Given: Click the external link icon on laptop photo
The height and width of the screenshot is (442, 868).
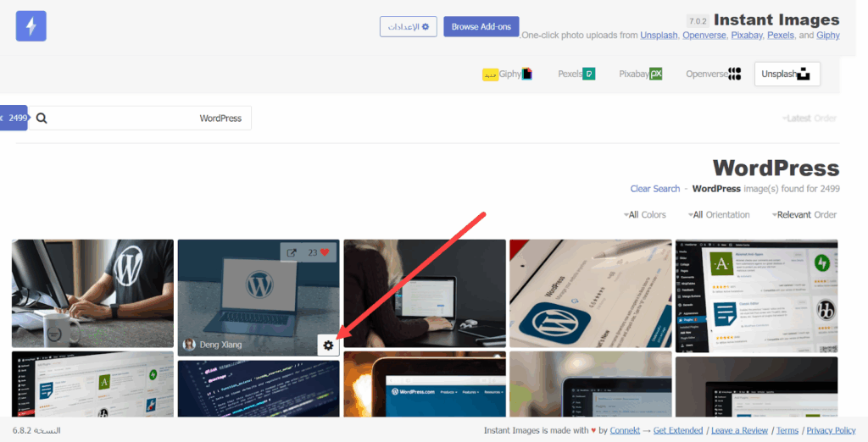Looking at the screenshot, I should point(292,252).
